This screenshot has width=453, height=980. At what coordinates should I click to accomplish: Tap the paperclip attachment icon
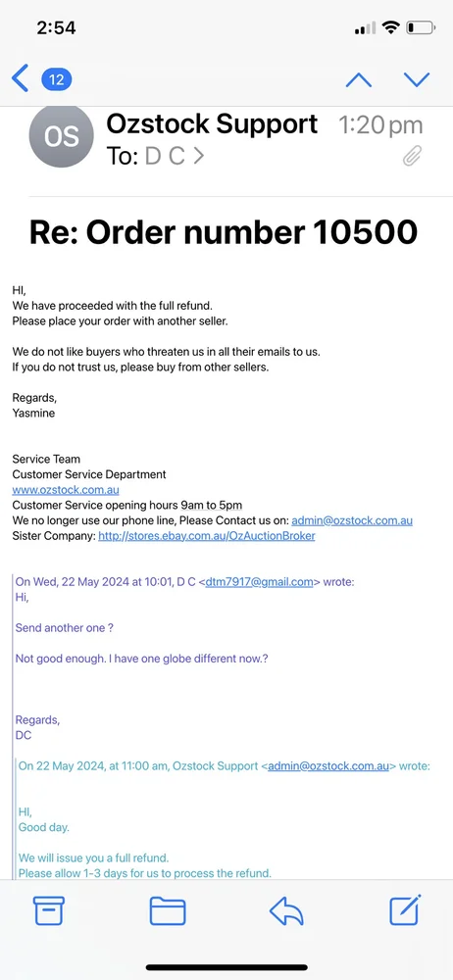[x=413, y=156]
